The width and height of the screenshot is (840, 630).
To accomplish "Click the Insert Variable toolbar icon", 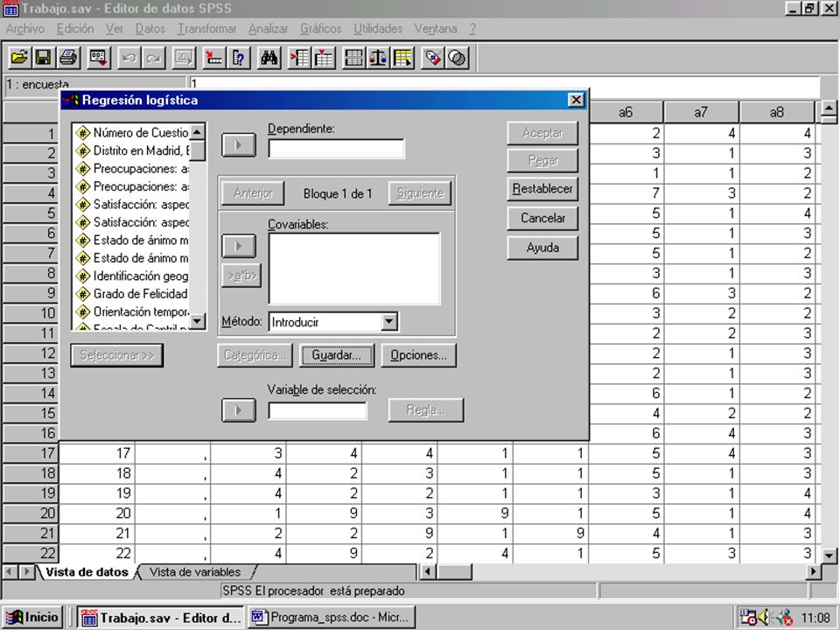I will click(324, 58).
